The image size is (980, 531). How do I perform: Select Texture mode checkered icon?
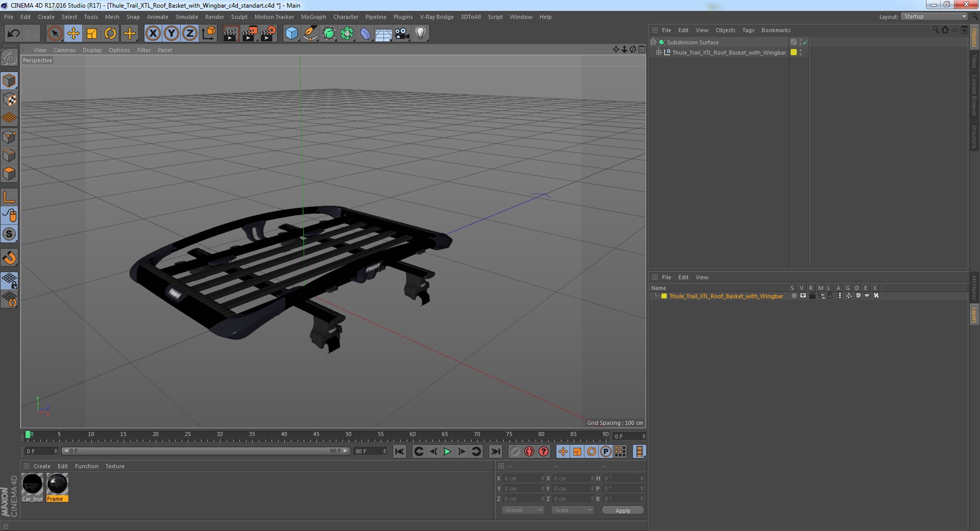(9, 99)
